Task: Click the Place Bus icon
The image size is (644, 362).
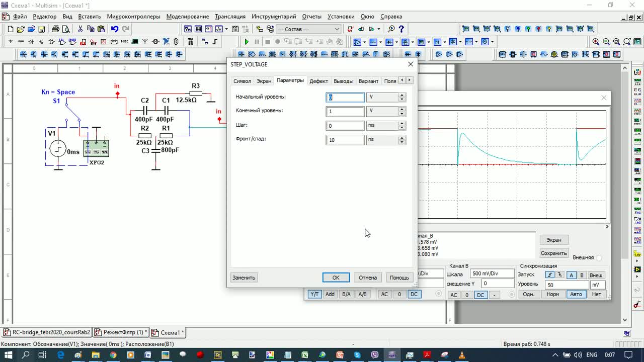Action: tap(215, 42)
